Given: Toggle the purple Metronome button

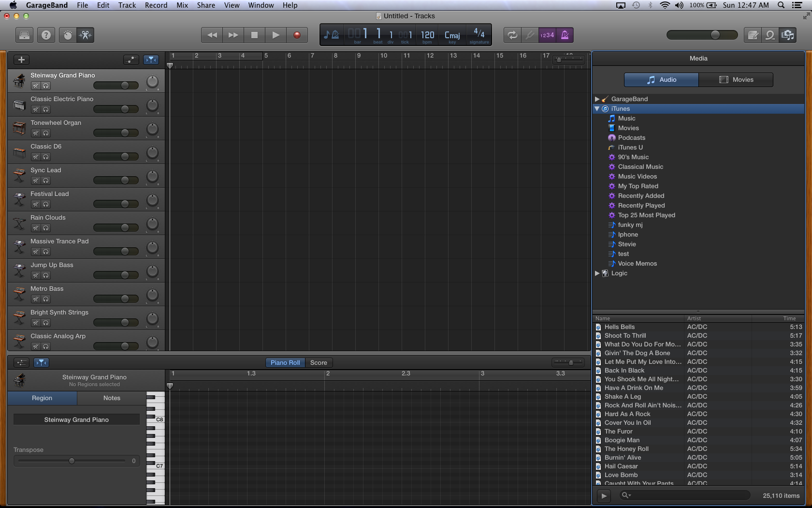Looking at the screenshot, I should (565, 35).
